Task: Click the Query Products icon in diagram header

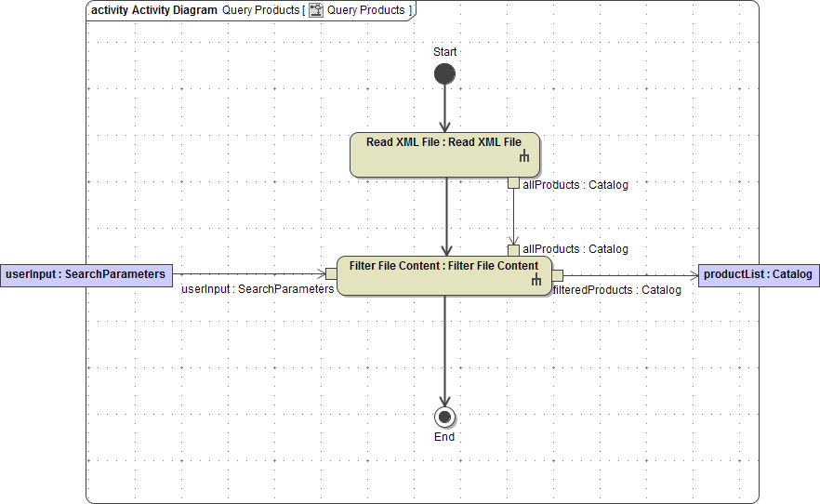Action: pyautogui.click(x=316, y=10)
